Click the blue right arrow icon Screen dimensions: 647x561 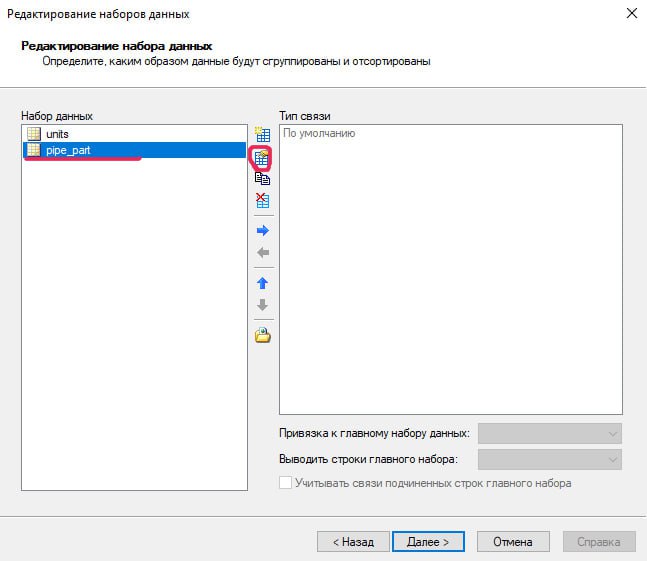click(263, 230)
